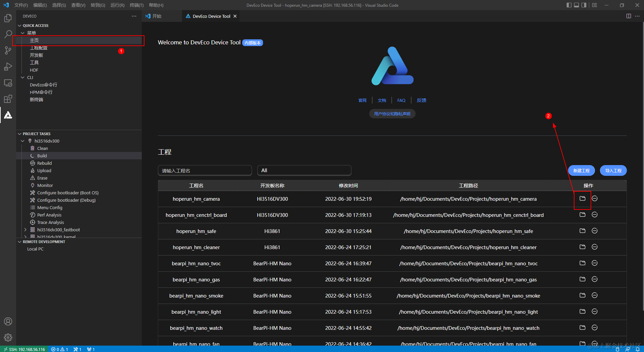Remove hoperun_hm_safe using the minus icon
The image size is (644, 352).
pos(594,231)
